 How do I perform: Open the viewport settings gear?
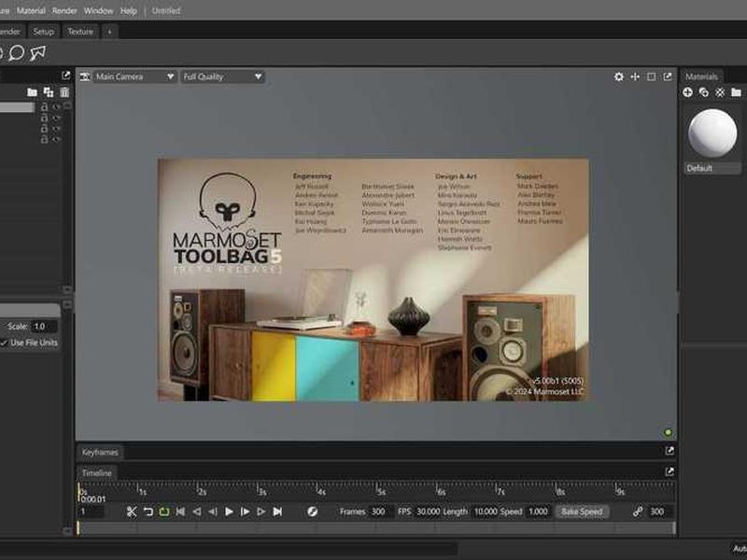pyautogui.click(x=618, y=77)
